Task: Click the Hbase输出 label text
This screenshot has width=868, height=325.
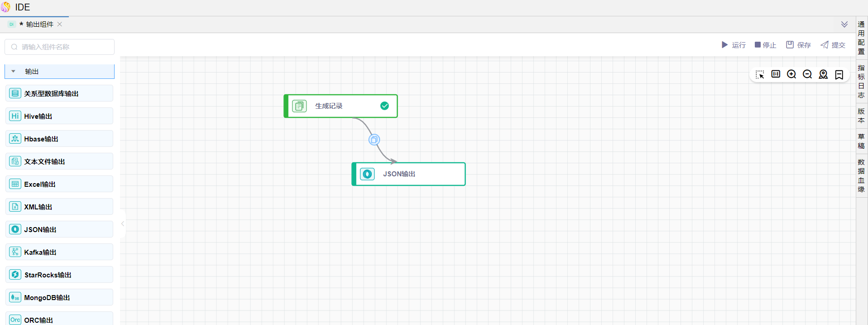Action: click(x=41, y=139)
